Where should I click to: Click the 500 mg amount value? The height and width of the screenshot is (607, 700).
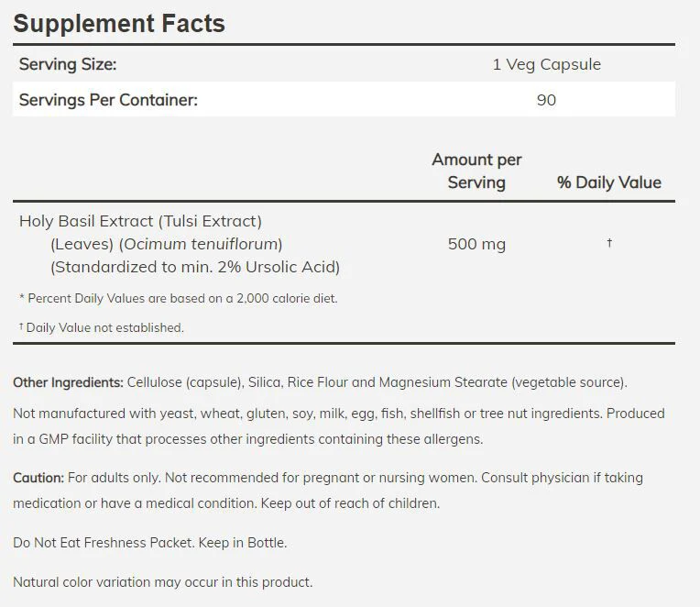tap(476, 244)
